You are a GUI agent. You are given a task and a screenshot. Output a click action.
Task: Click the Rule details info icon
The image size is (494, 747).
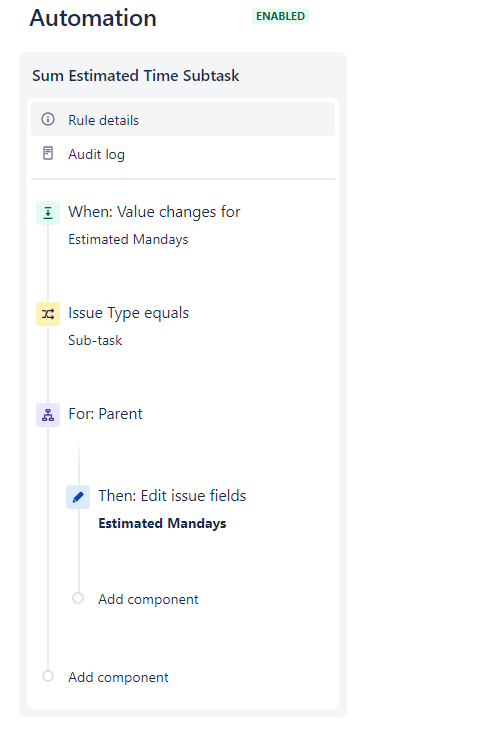(48, 119)
